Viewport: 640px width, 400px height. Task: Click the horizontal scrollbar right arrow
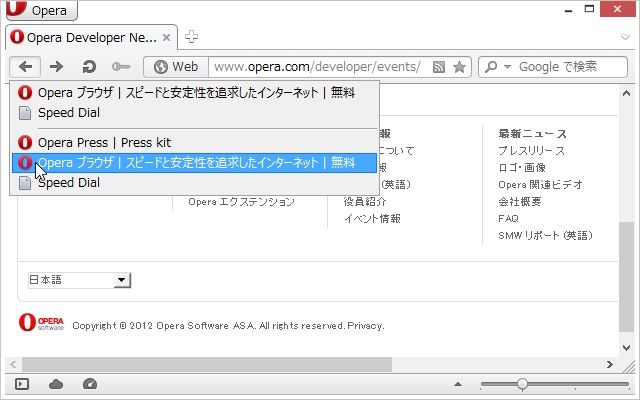coord(610,364)
